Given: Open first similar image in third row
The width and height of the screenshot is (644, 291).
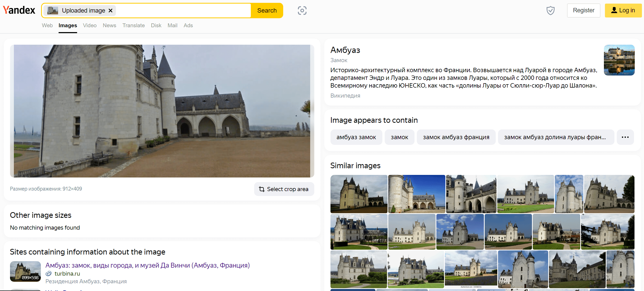Looking at the screenshot, I should click(358, 269).
